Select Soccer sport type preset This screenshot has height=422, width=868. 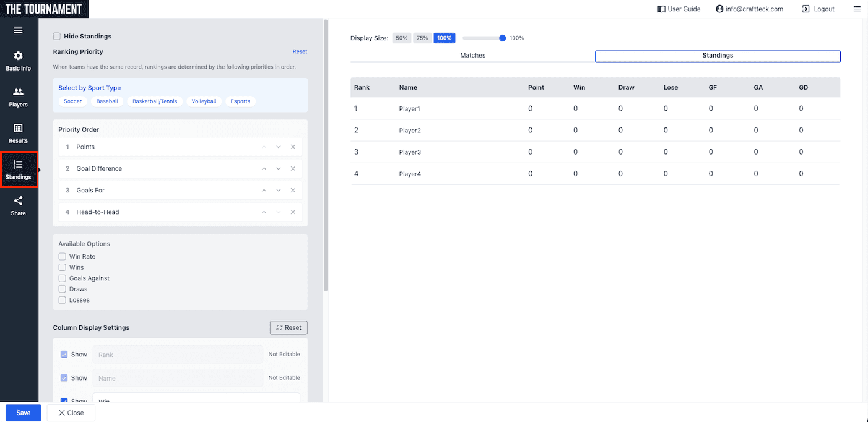click(x=72, y=101)
